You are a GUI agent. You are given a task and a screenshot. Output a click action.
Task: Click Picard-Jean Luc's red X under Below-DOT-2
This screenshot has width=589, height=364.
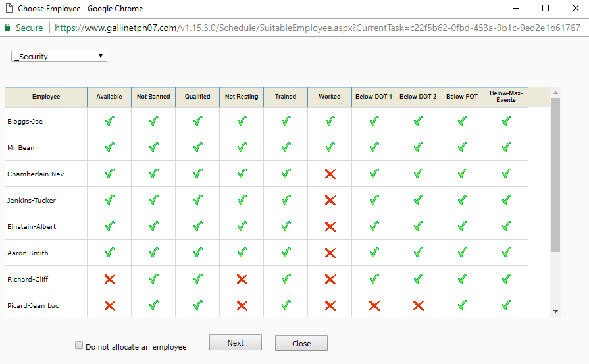pos(418,305)
